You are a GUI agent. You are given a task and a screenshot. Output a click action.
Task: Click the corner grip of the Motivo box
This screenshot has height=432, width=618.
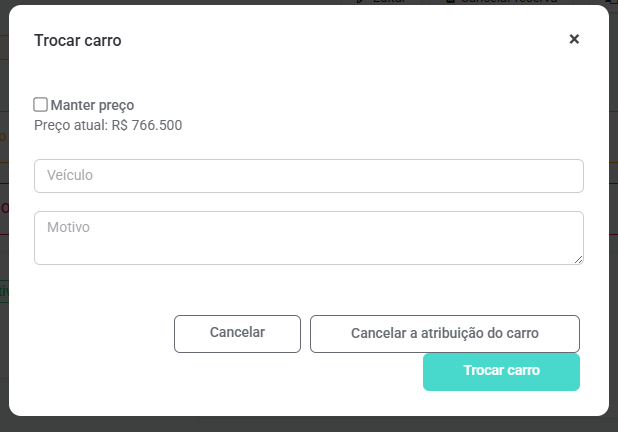(x=578, y=259)
